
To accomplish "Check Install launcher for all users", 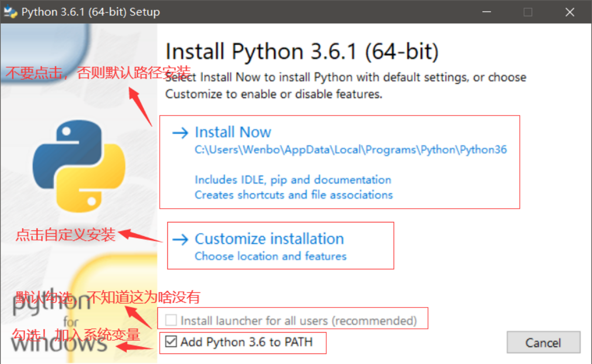I will (171, 320).
